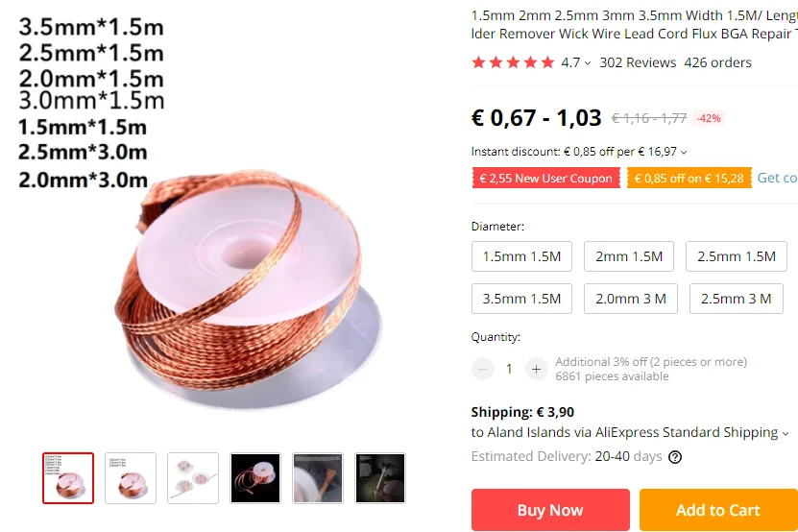This screenshot has height=532, width=798.
Task: Click the € 0,85 off on € 15,28 coupon
Action: click(x=689, y=179)
